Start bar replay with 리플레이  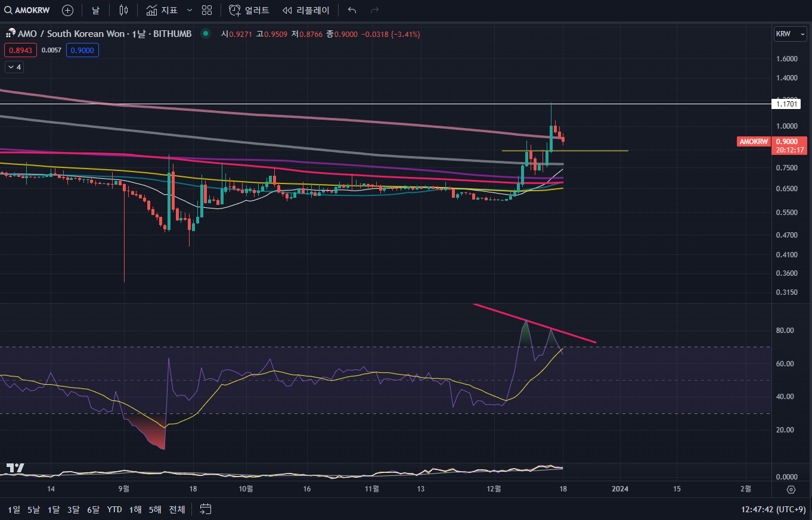(x=306, y=10)
